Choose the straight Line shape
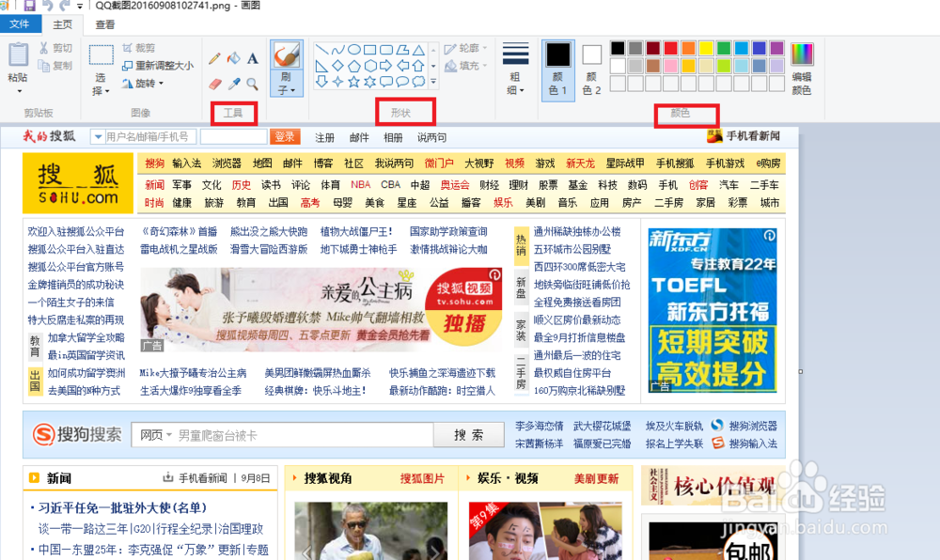 pyautogui.click(x=321, y=50)
